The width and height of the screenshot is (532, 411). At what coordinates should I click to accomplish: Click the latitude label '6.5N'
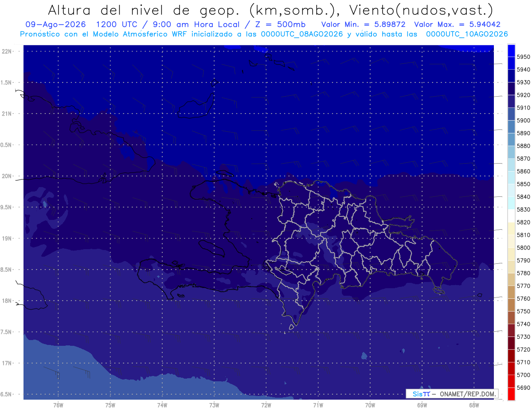coord(6,394)
